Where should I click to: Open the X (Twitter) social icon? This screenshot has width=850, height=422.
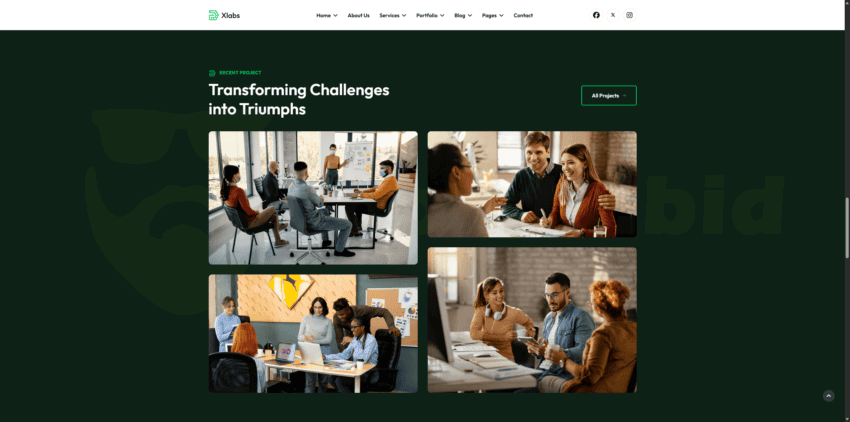(613, 15)
